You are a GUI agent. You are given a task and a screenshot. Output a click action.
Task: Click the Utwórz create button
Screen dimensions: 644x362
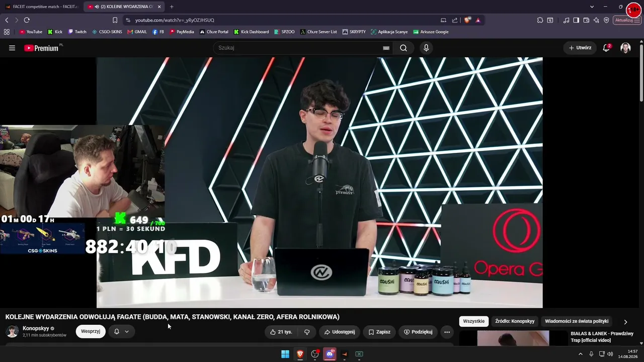pos(580,48)
